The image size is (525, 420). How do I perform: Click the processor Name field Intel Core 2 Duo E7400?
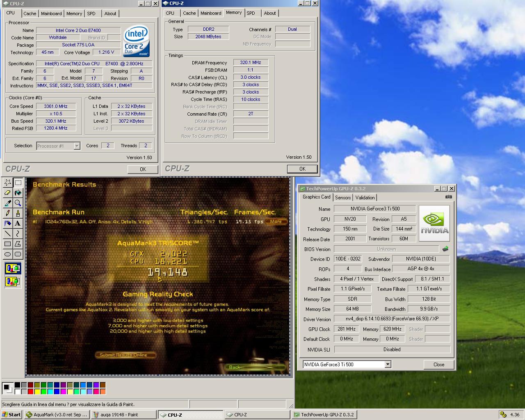(78, 30)
